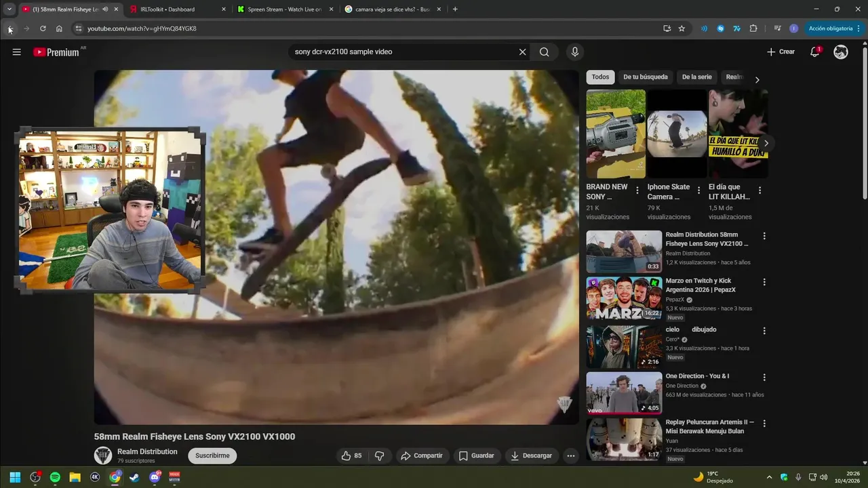This screenshot has width=868, height=488.
Task: Click the Acción obligatoria button
Action: [x=832, y=28]
